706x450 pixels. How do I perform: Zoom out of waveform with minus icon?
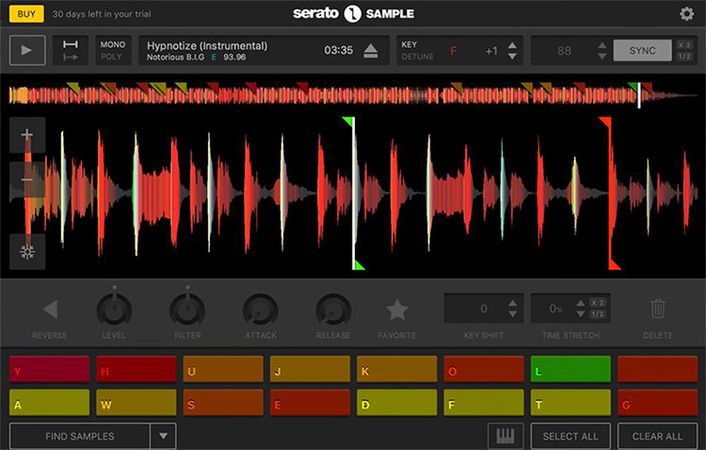(27, 180)
